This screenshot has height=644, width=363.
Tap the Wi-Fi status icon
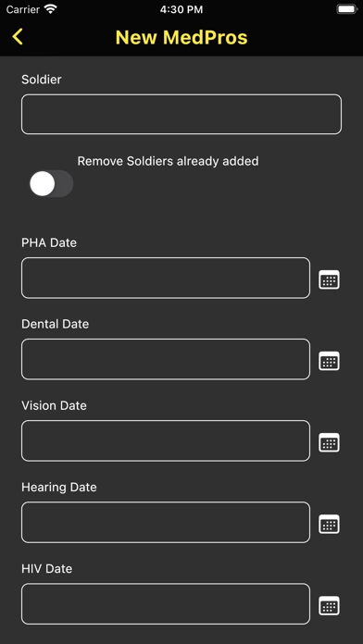click(x=51, y=9)
